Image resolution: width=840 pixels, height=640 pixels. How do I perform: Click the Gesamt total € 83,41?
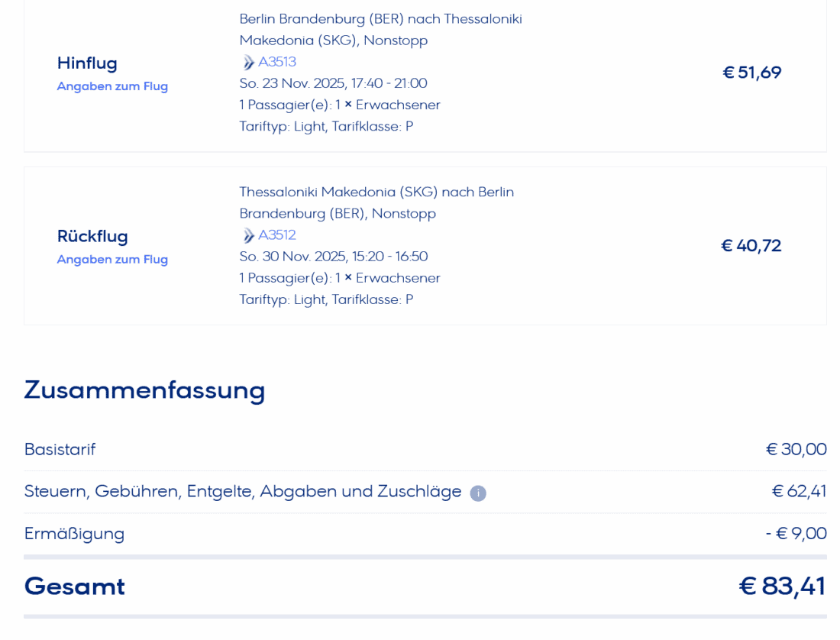[x=782, y=586]
